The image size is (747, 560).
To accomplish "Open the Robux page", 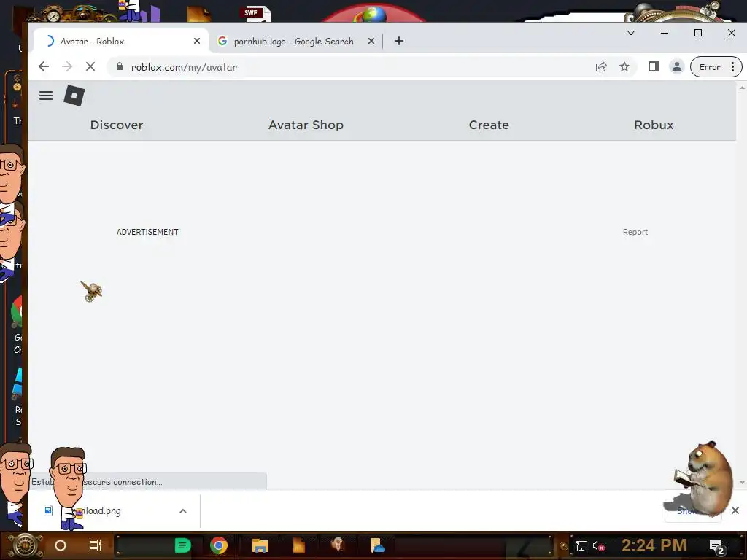I will 654,125.
